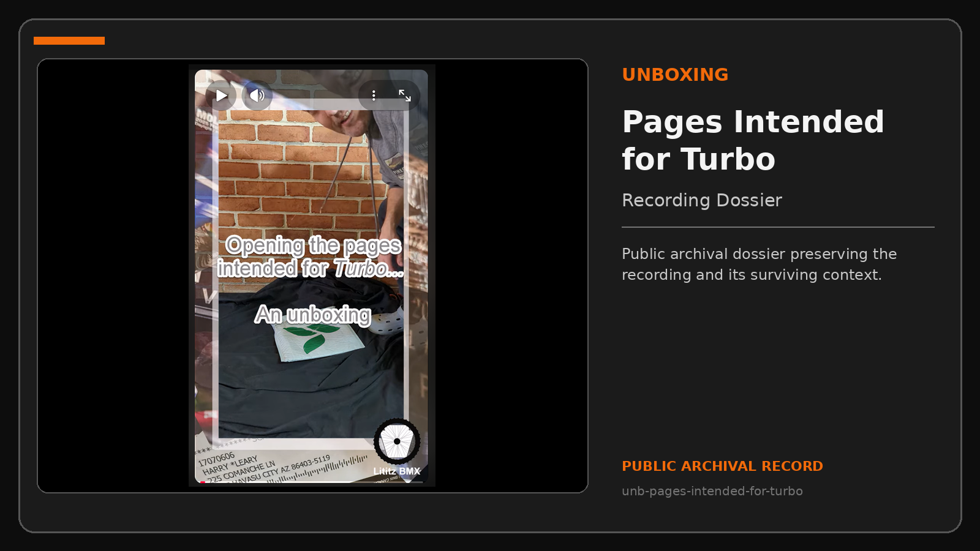Click the Lititz BMX wheel logo

click(x=397, y=441)
